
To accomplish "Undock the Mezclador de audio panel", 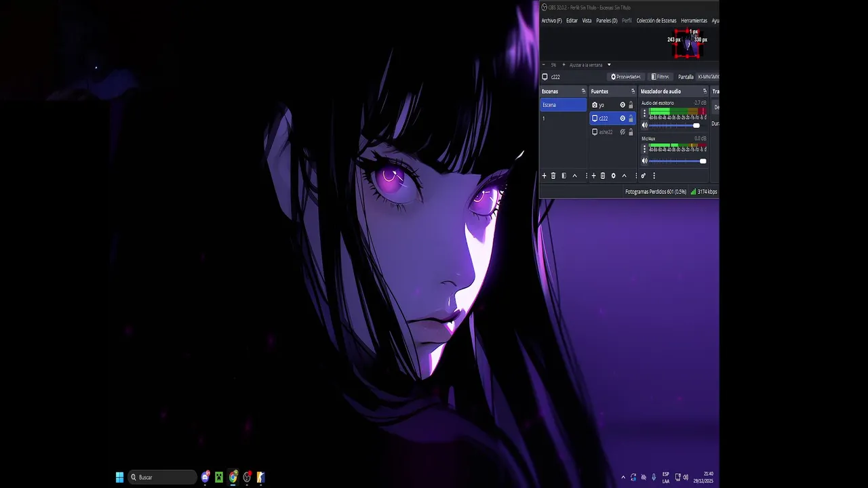I will coord(705,91).
